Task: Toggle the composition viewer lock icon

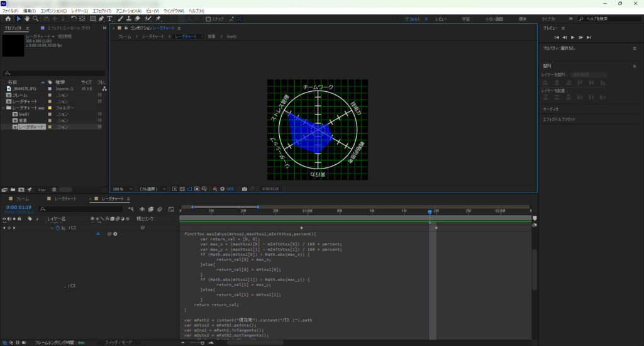Action: (x=126, y=28)
